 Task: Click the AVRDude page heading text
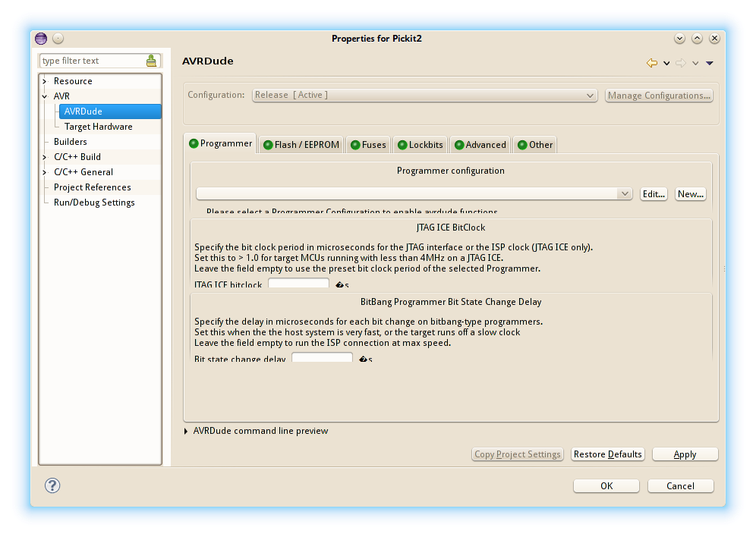[208, 61]
